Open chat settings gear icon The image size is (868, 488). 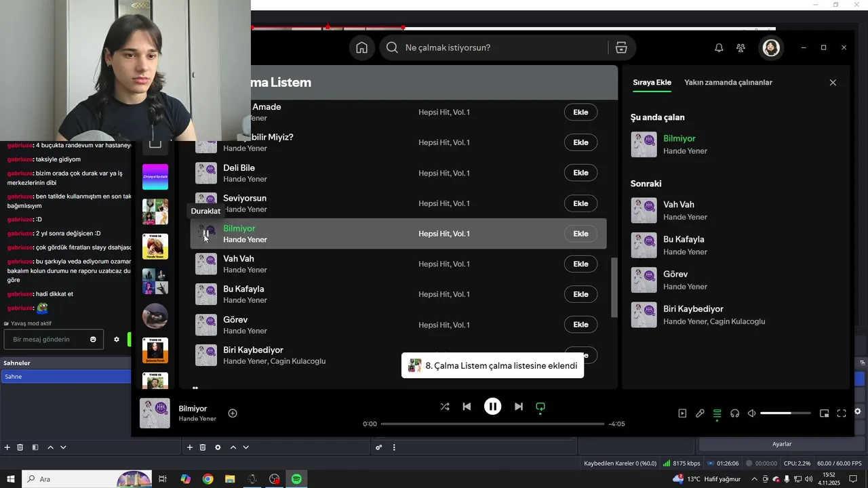117,339
